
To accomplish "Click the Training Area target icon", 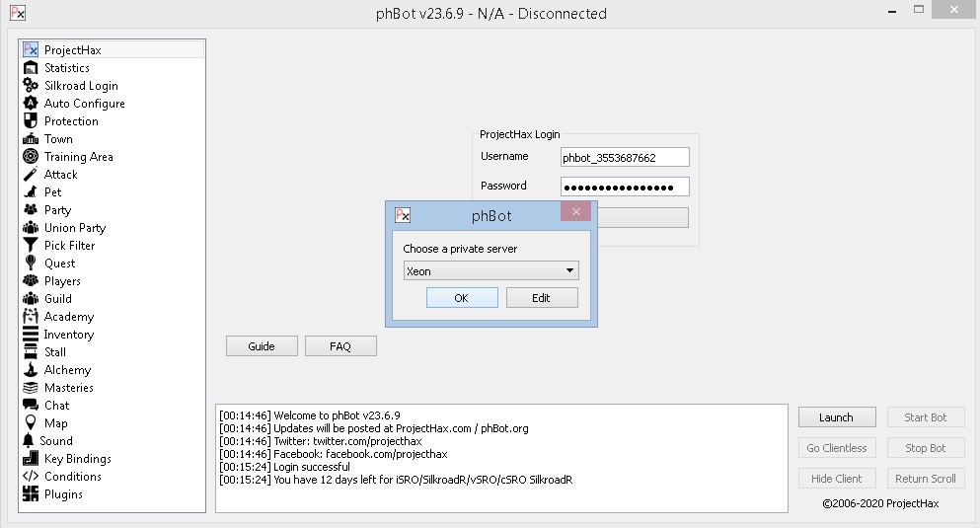I will (31, 157).
